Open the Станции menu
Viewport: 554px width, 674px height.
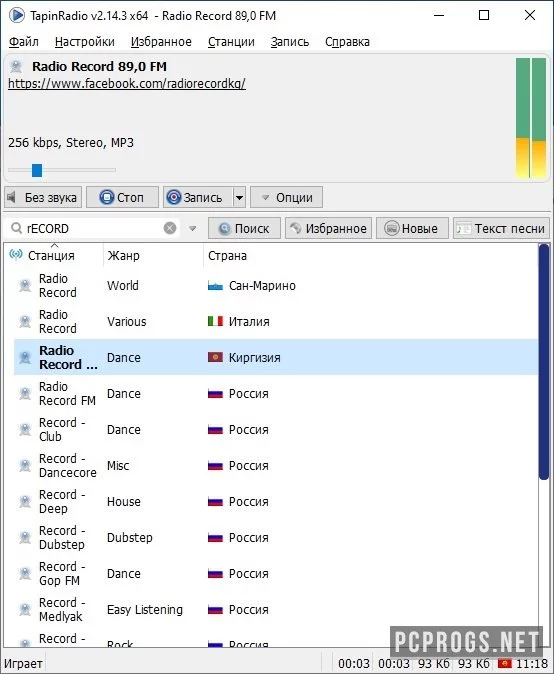coord(231,42)
